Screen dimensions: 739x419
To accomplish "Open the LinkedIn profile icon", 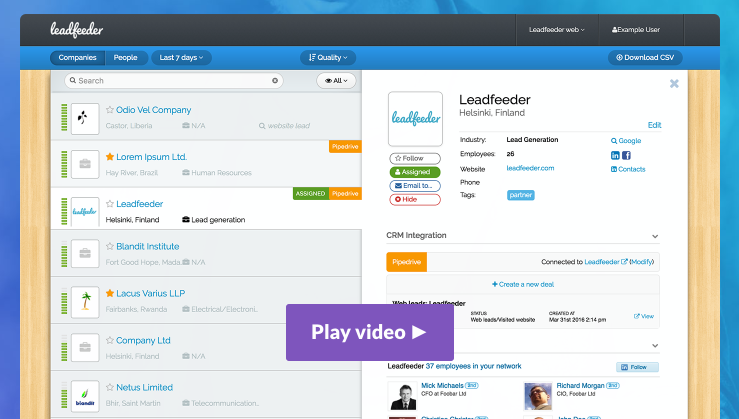I will (615, 155).
